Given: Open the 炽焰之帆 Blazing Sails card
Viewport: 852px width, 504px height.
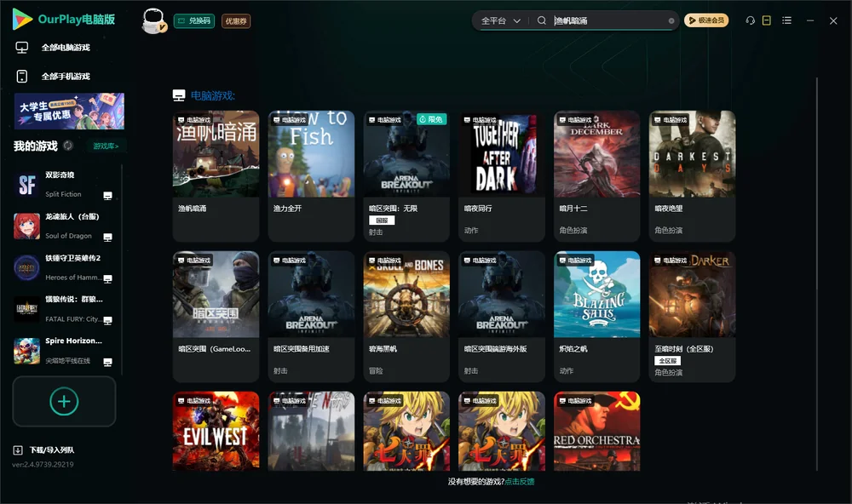Looking at the screenshot, I should [596, 317].
